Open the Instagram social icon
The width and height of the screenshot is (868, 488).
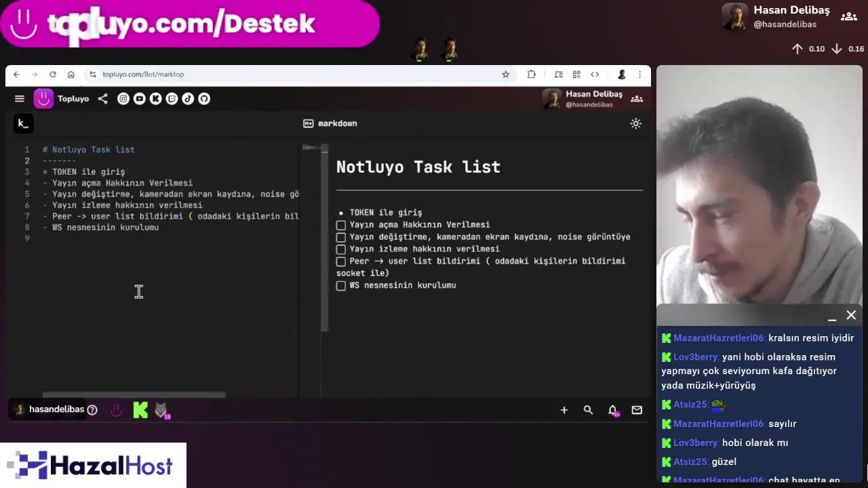coord(123,99)
